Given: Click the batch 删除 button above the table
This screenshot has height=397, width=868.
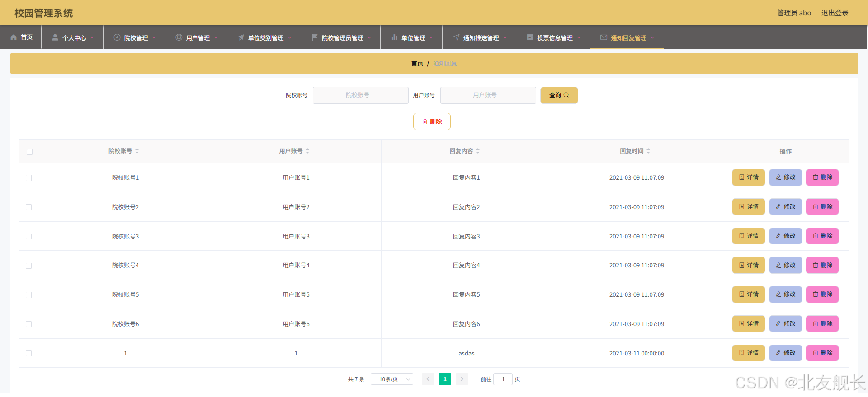Looking at the screenshot, I should tap(432, 121).
